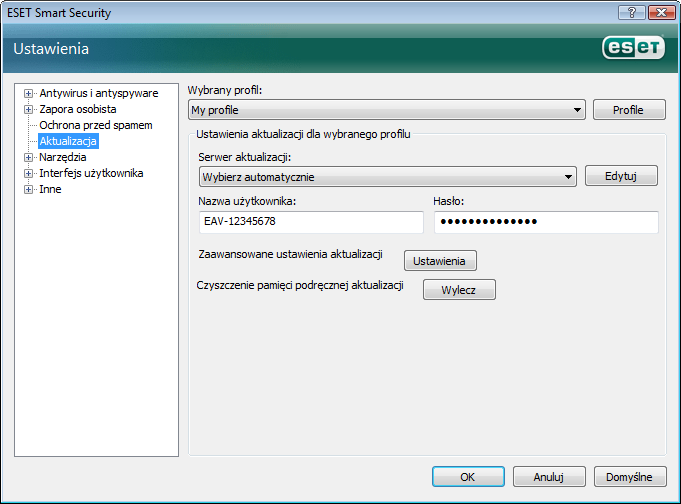Screen dimensions: 681x504
Task: Click the Profile button
Action: pyautogui.click(x=629, y=110)
